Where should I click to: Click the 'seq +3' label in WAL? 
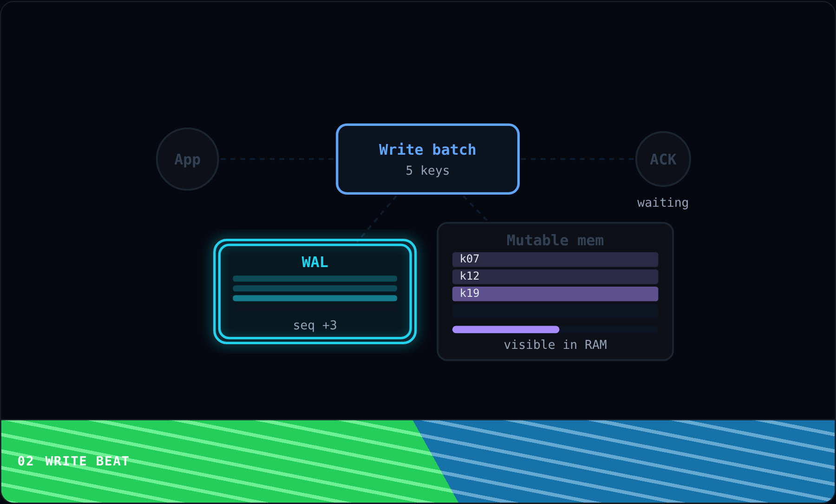pyautogui.click(x=315, y=325)
